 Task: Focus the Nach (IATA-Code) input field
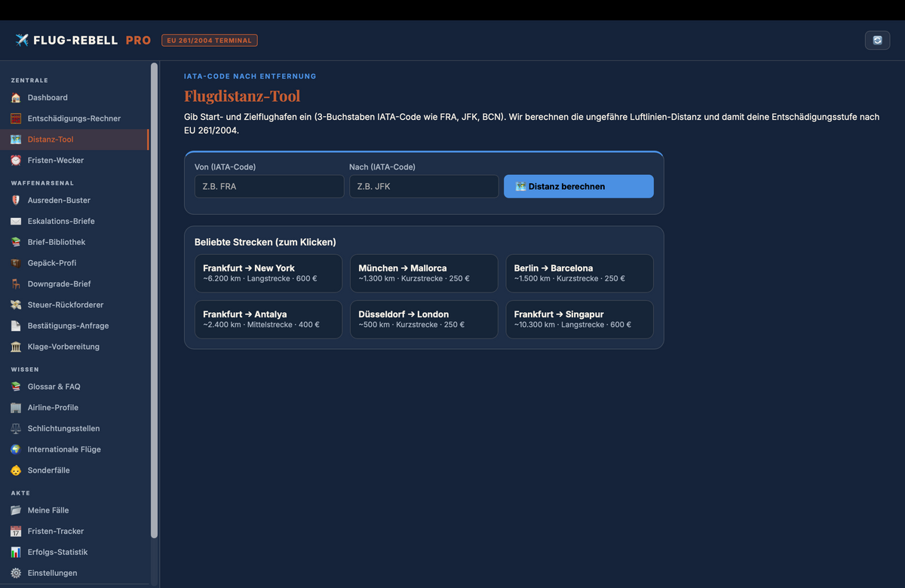[x=424, y=186]
